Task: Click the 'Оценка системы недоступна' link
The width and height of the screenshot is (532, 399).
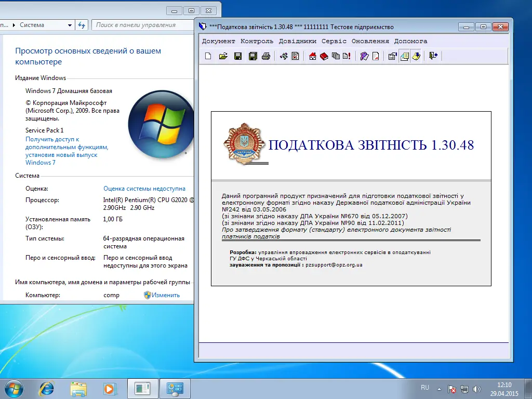Action: [x=144, y=189]
